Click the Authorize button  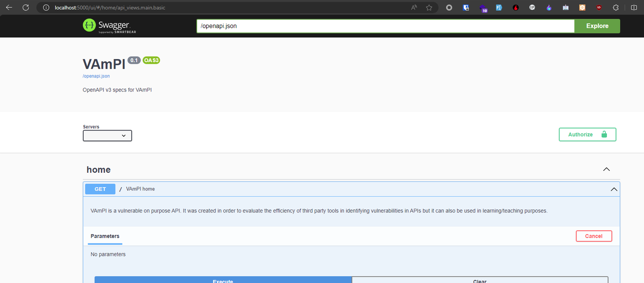pos(587,134)
